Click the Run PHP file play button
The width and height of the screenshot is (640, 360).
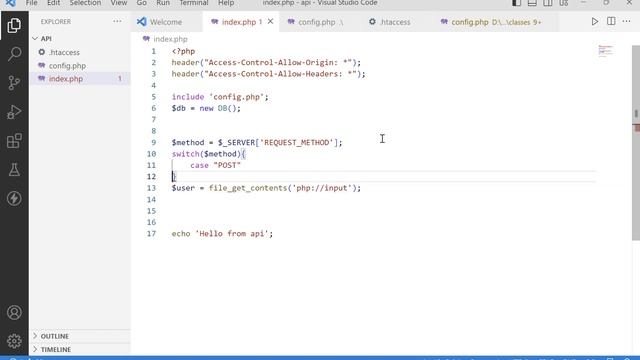point(595,22)
